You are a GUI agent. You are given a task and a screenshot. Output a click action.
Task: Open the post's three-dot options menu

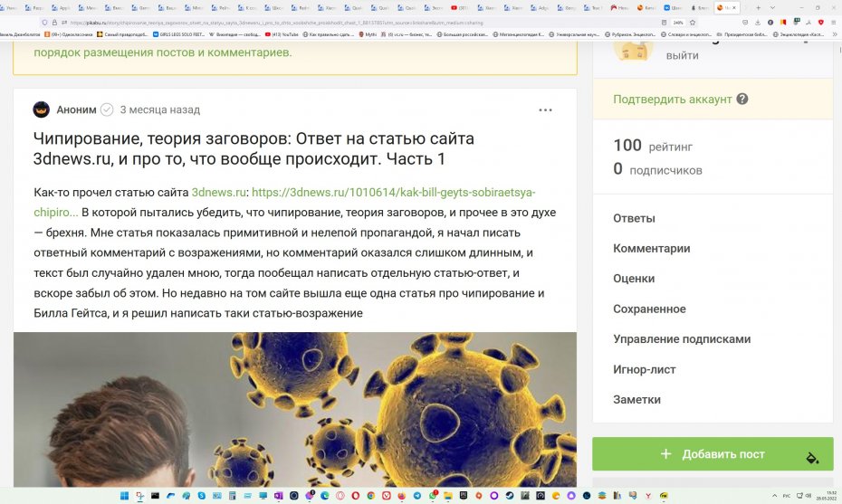pos(545,110)
